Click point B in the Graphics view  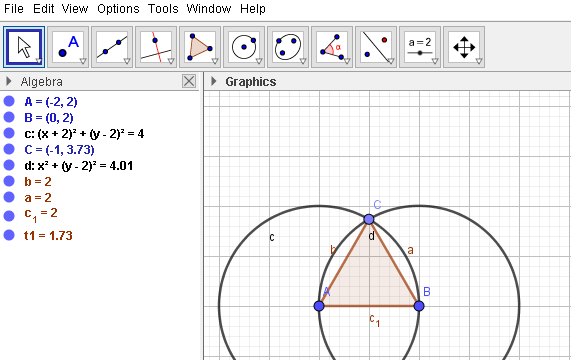419,306
